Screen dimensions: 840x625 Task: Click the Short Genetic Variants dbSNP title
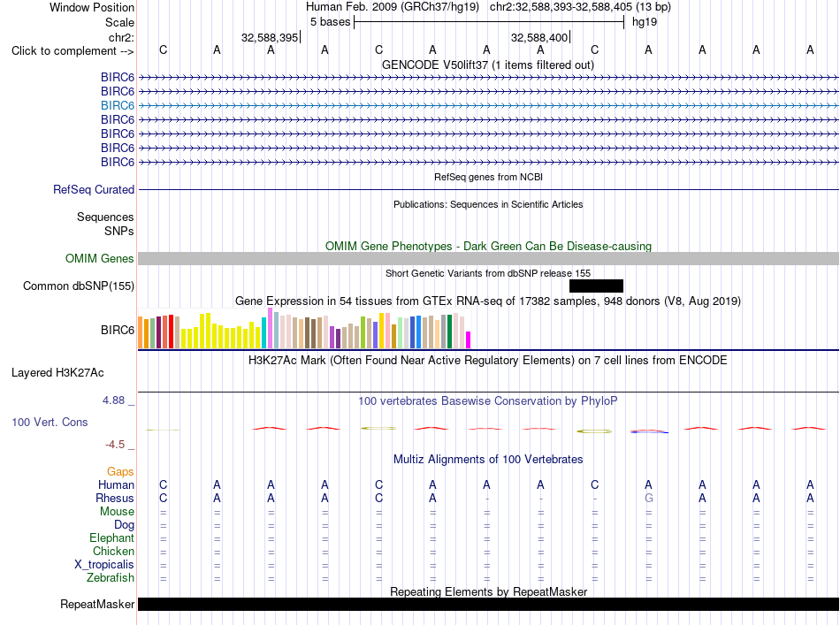tap(488, 273)
